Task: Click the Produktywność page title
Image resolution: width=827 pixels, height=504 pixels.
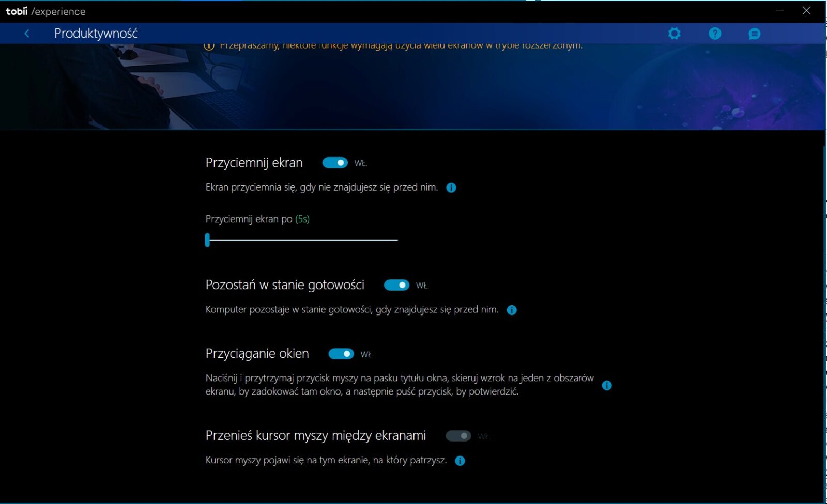Action: [x=96, y=34]
